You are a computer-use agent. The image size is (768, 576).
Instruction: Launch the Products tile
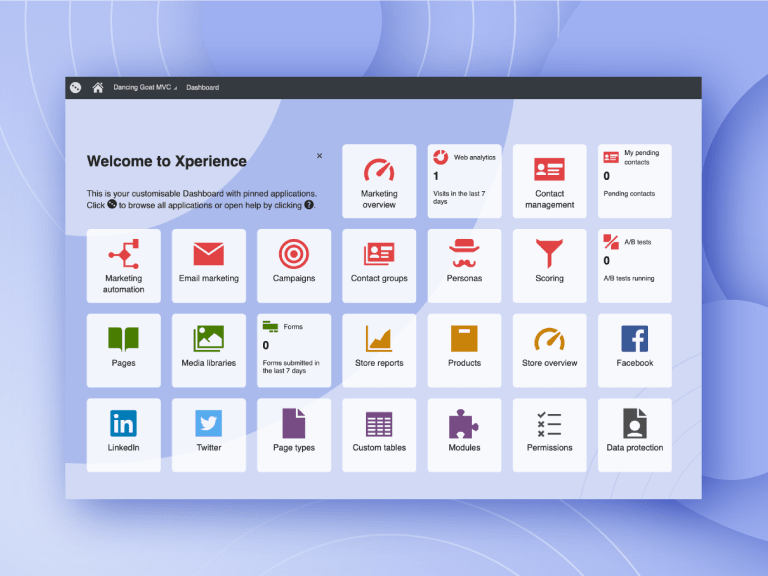click(464, 351)
